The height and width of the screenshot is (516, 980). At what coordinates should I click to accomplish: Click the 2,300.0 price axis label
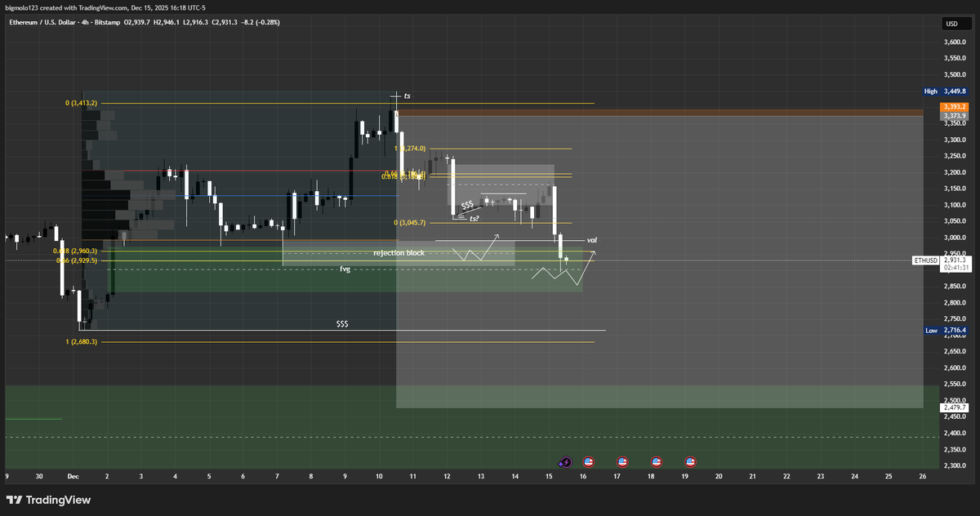(x=955, y=465)
